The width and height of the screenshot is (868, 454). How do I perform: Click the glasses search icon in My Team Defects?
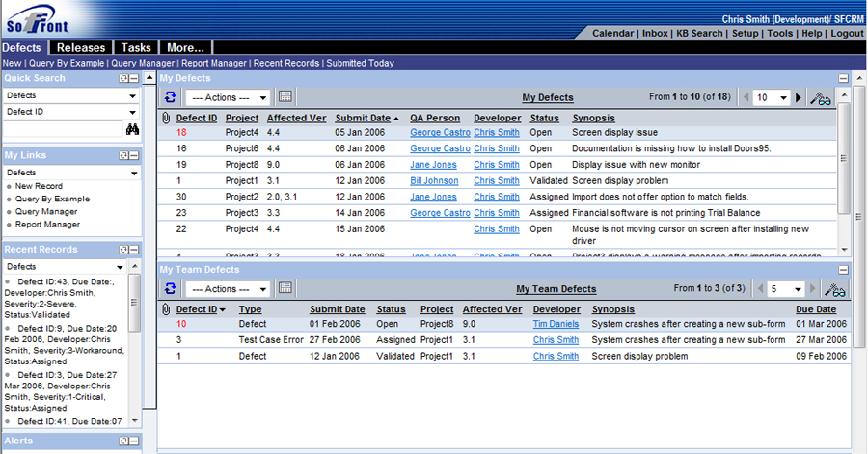click(835, 290)
